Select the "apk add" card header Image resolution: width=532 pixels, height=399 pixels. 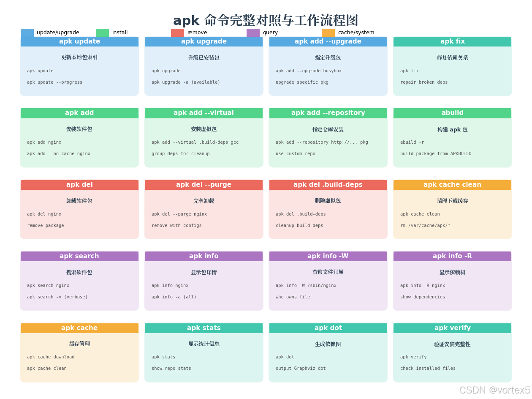(79, 113)
